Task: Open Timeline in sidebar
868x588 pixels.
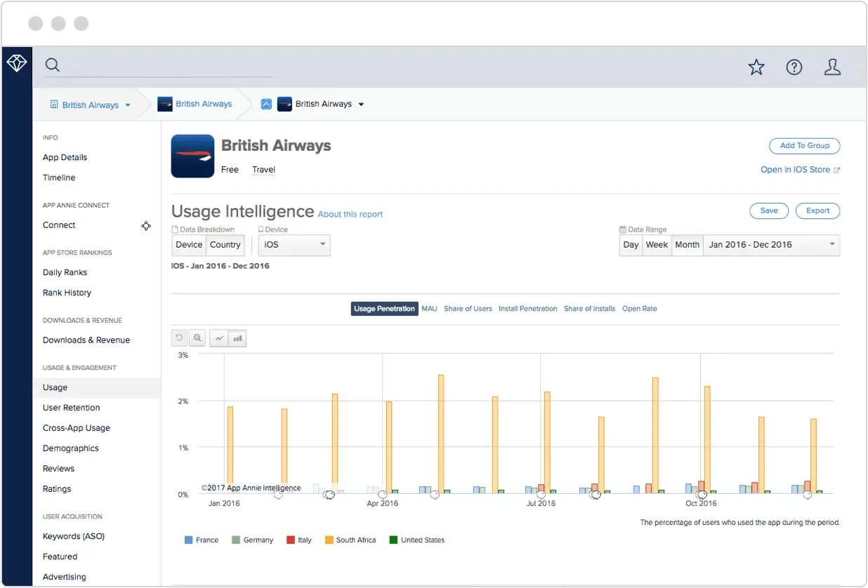Action: point(59,178)
